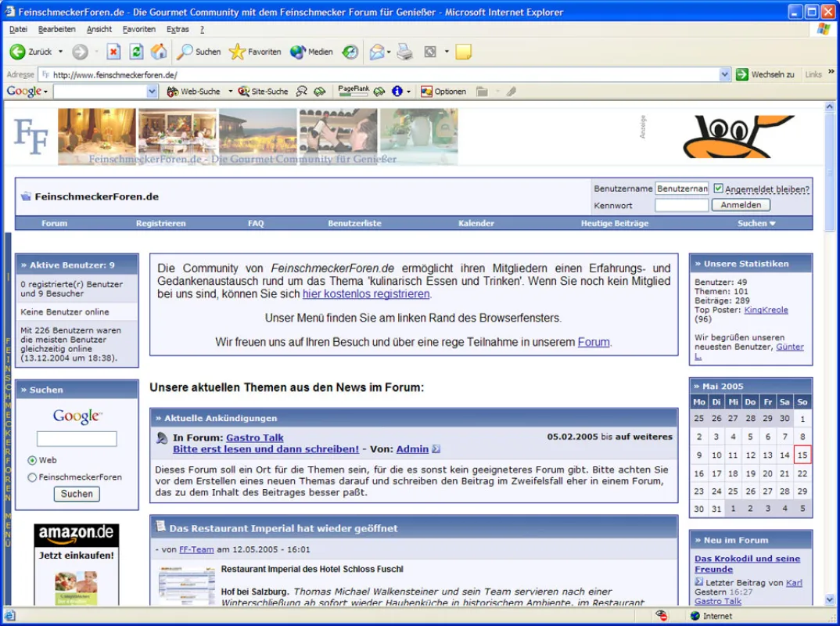
Task: Print the page with the printer icon
Action: tap(405, 52)
